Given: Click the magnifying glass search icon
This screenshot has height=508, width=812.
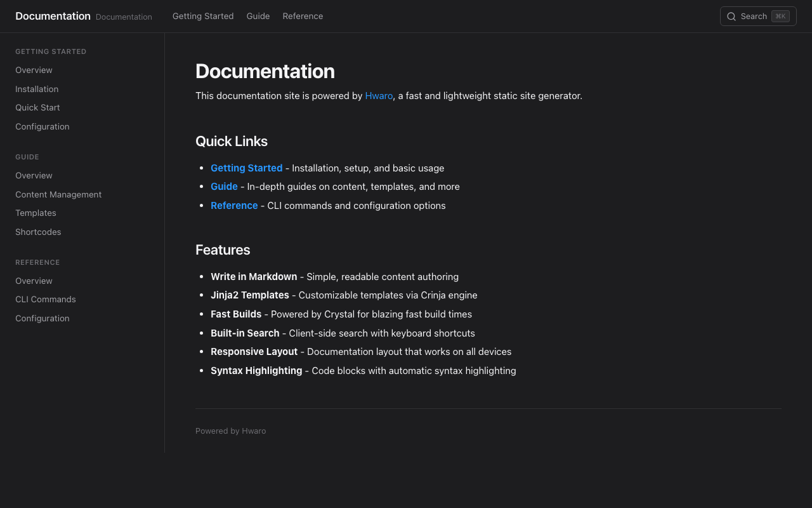Looking at the screenshot, I should tap(731, 17).
